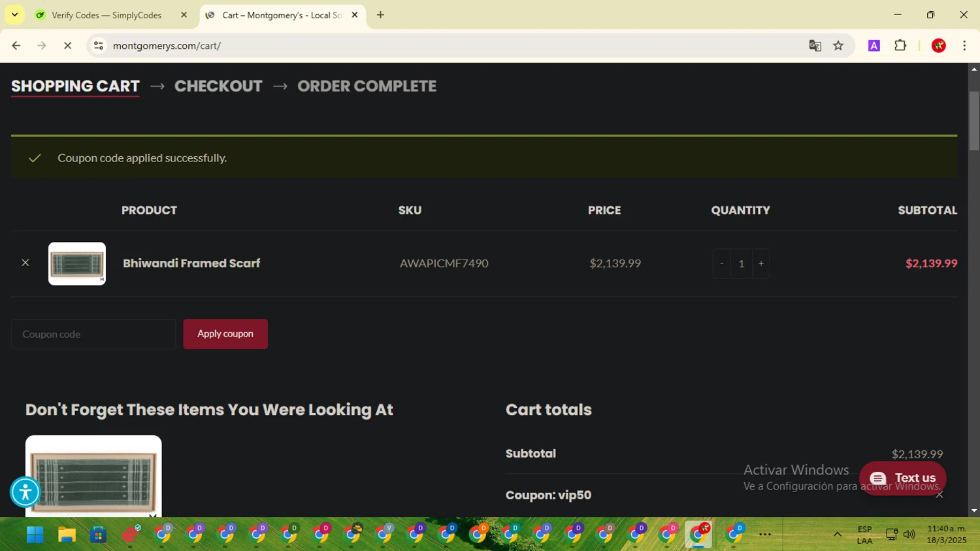980x551 pixels.
Task: Show hidden system tray icons chevron
Action: [x=837, y=535]
